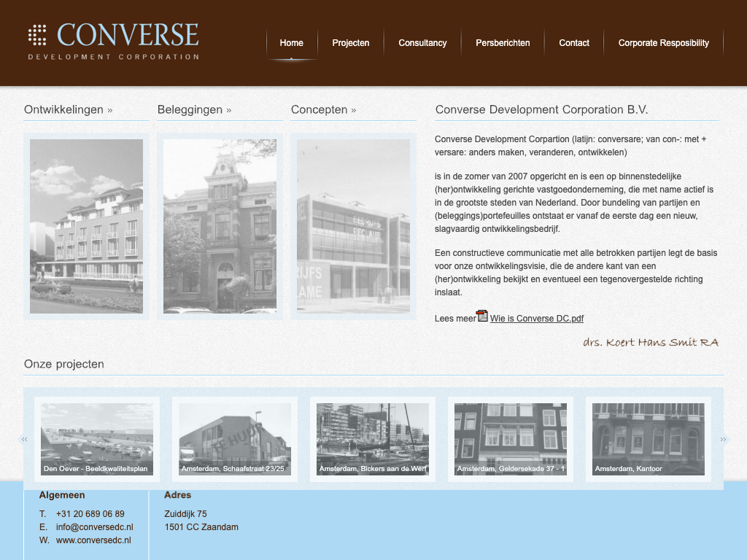Navigate to the Contact page
747x560 pixels.
[x=574, y=43]
